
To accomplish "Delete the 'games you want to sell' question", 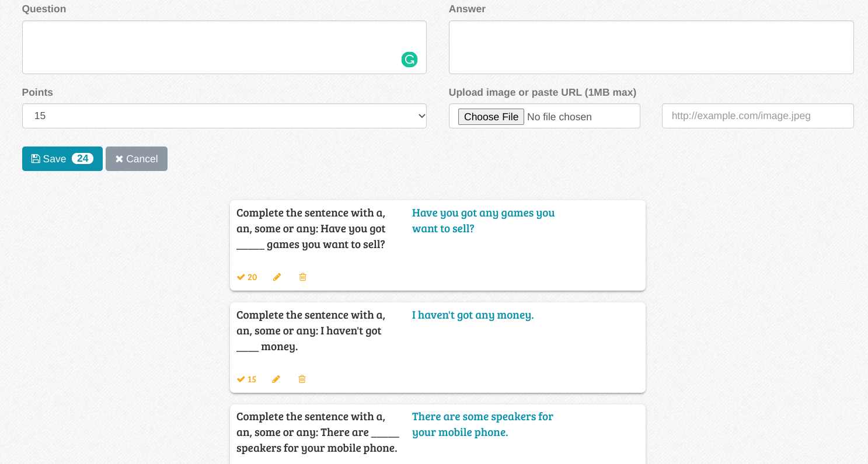I will click(x=302, y=277).
